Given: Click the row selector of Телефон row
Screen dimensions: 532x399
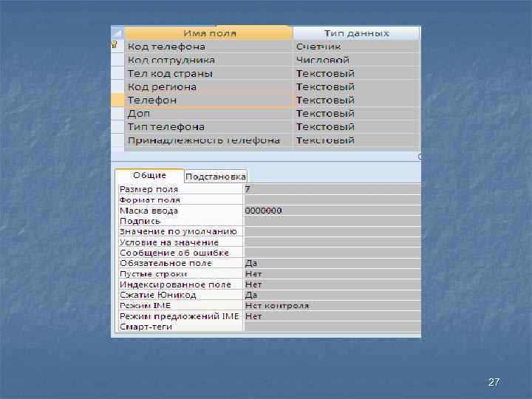Looking at the screenshot, I should (117, 100).
